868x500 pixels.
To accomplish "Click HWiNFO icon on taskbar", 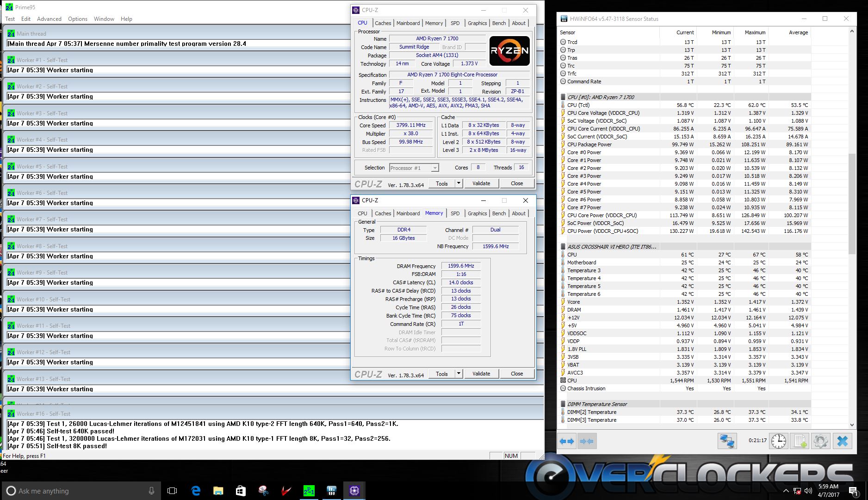I will [331, 491].
